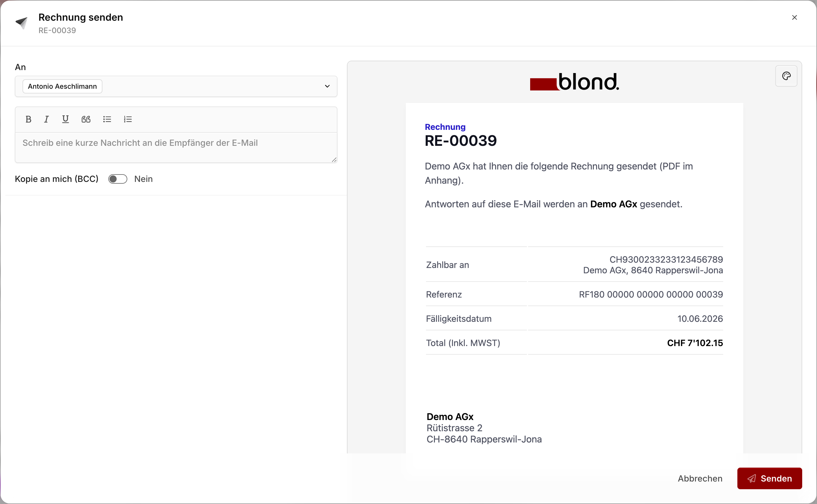Viewport: 817px width, 504px height.
Task: Toggle underline formatting in the editor
Action: click(65, 119)
